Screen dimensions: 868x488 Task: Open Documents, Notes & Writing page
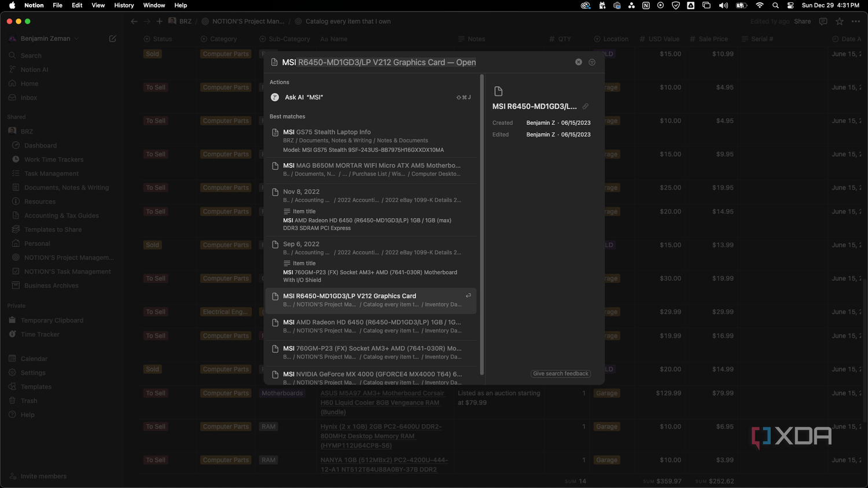click(67, 187)
